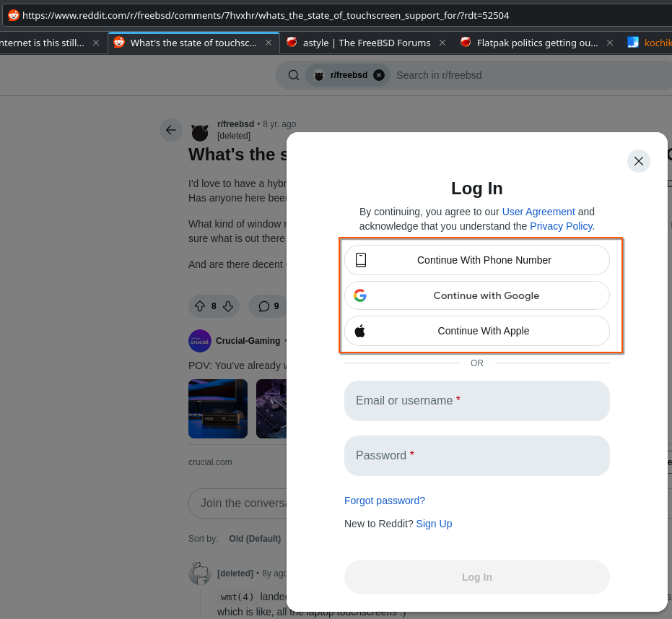
Task: Open the Privacy Policy link
Action: (562, 226)
